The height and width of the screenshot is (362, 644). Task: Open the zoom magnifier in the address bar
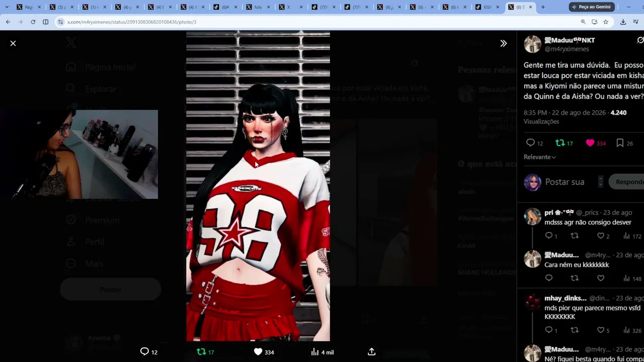pos(583,22)
